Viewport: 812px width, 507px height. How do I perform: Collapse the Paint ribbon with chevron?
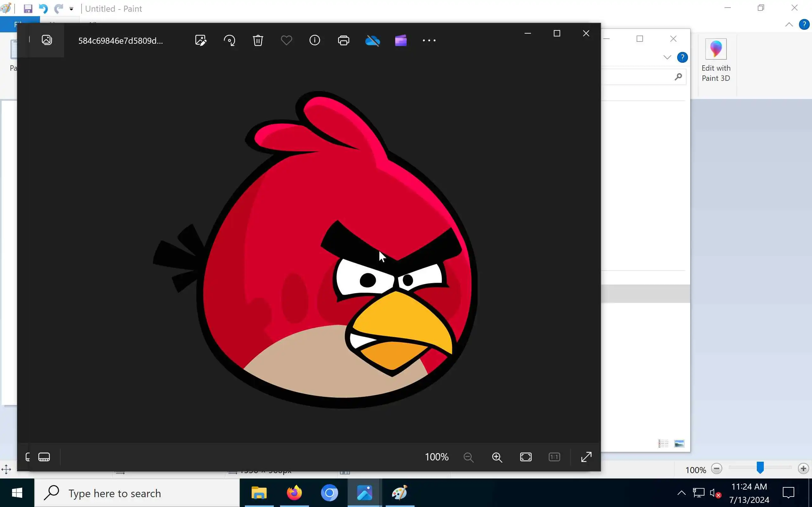pyautogui.click(x=789, y=24)
